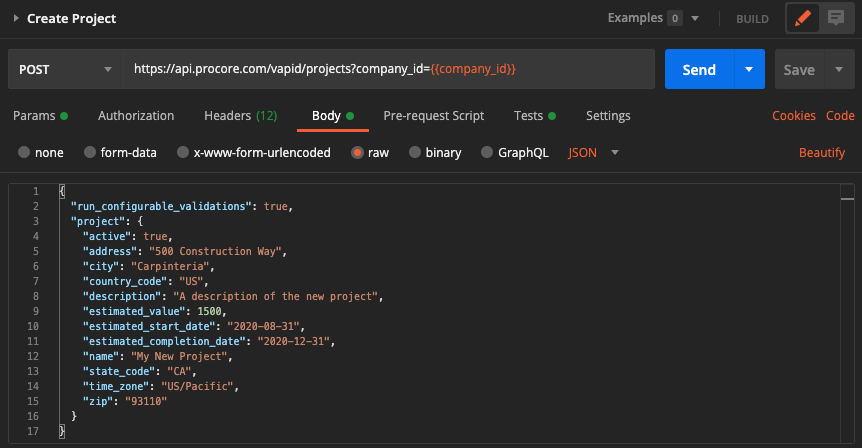
Task: Click the "CA" state code value
Action: point(179,371)
